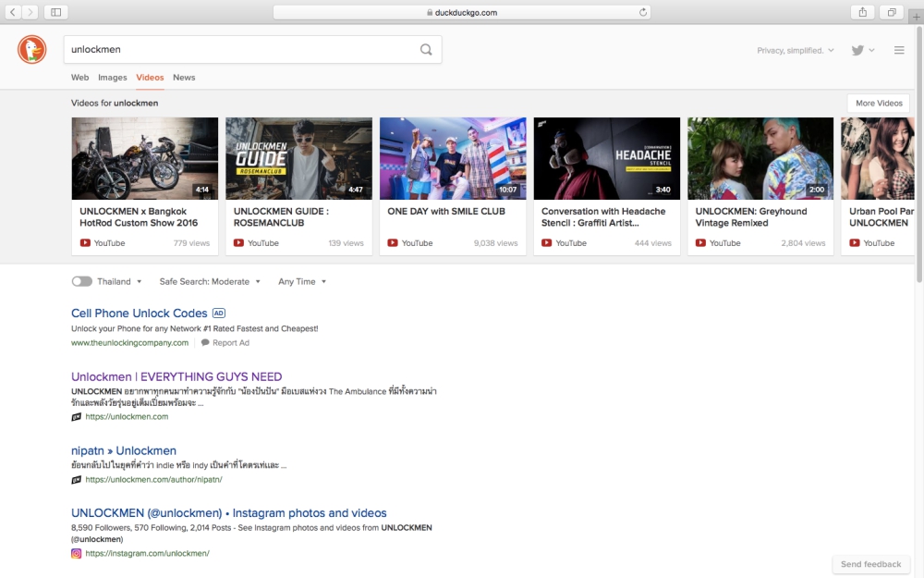The image size is (924, 578).
Task: Click the duckduckgo.com address bar
Action: click(462, 12)
